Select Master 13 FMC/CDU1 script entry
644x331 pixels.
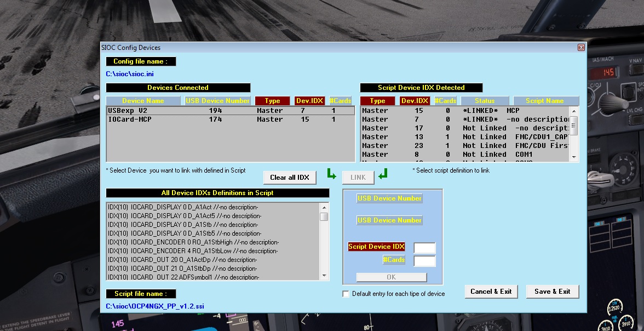coord(464,137)
